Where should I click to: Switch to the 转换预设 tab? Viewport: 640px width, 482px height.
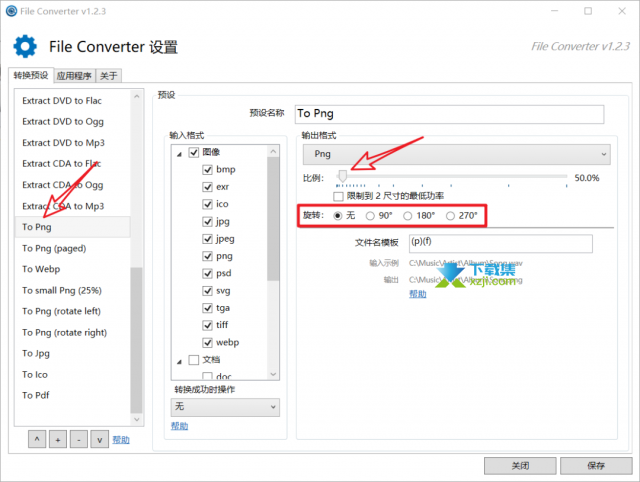tap(31, 76)
